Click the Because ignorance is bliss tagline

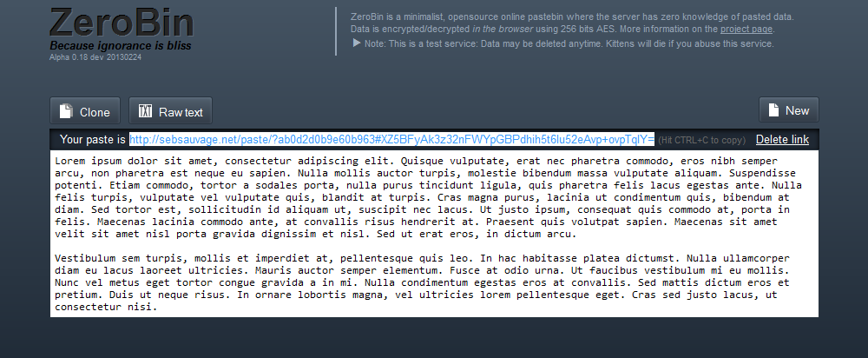(120, 45)
